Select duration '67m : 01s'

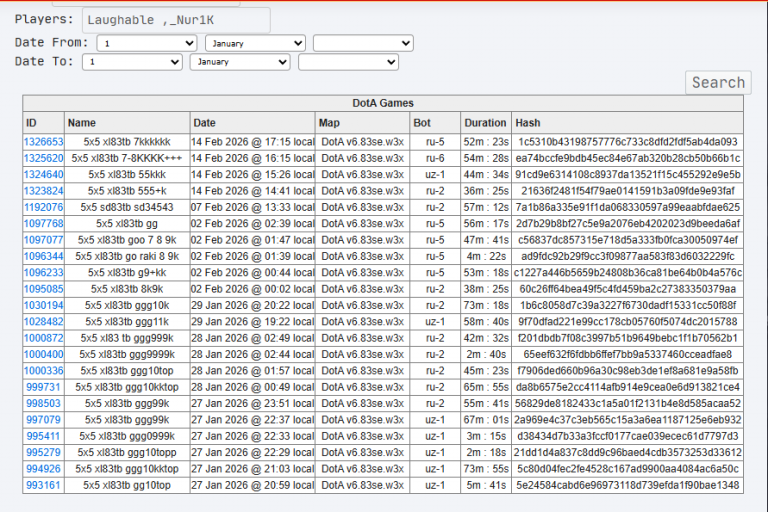tap(486, 420)
